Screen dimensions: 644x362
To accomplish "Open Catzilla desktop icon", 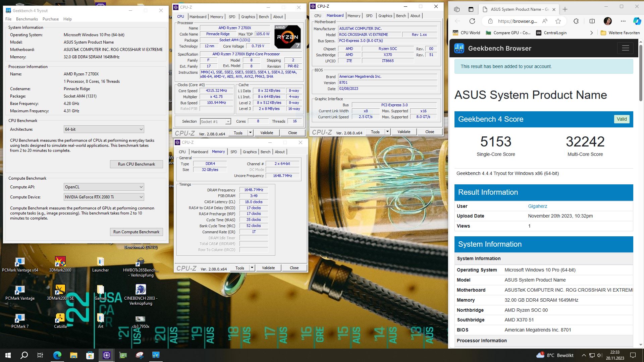I will 60,321.
